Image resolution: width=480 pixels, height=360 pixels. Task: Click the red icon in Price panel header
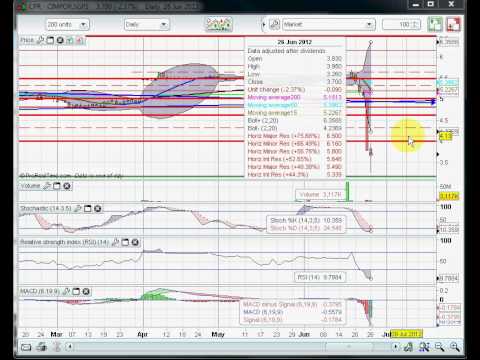coord(80,40)
